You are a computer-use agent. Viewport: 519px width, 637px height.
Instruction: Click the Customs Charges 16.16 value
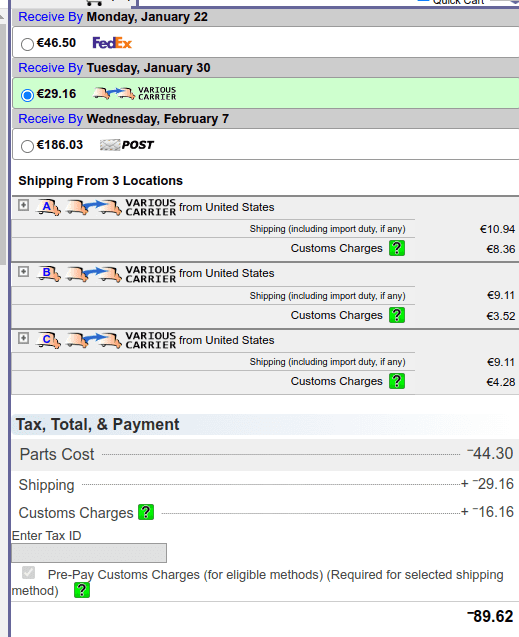point(493,512)
